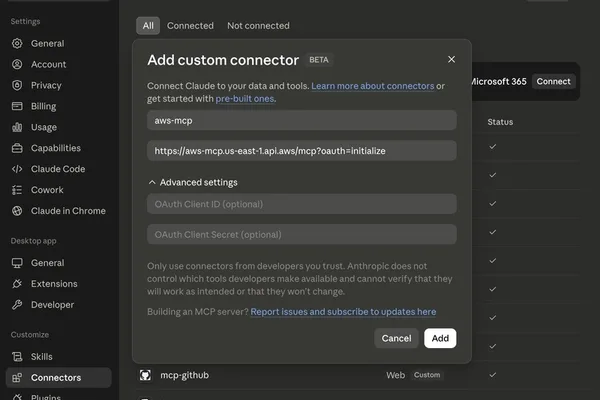Switch to the Connected tab
Screen dimensions: 600x400
coord(190,26)
